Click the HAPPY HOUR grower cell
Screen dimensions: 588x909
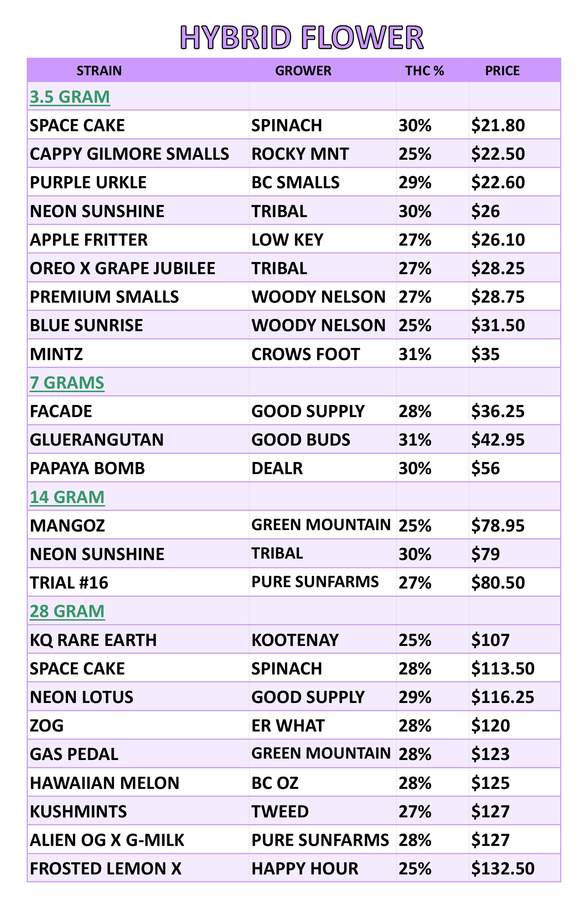[x=305, y=869]
